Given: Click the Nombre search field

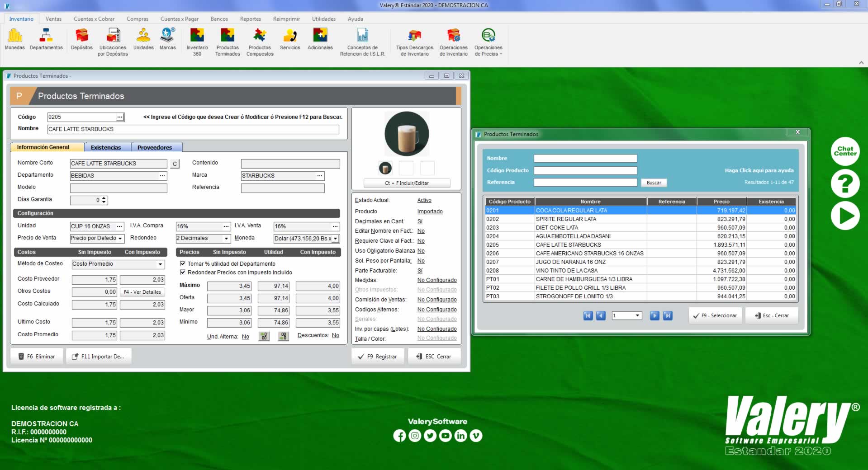Looking at the screenshot, I should click(585, 158).
